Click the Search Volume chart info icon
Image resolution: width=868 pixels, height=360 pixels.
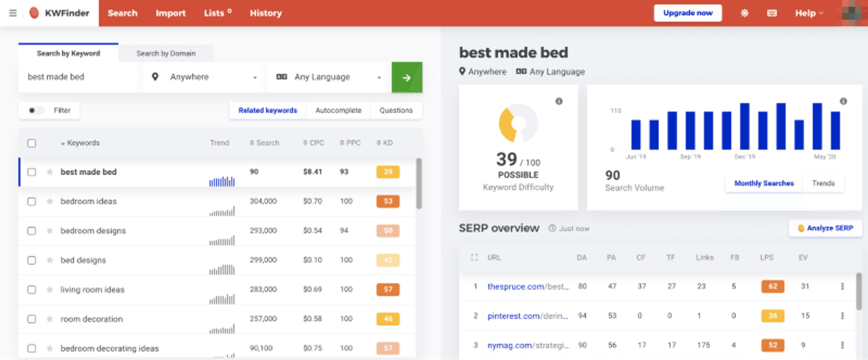point(843,101)
